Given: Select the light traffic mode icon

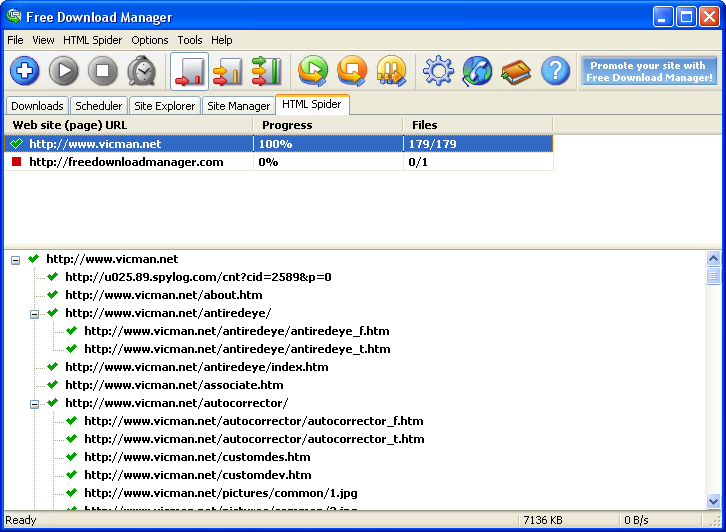Looking at the screenshot, I should click(x=189, y=71).
